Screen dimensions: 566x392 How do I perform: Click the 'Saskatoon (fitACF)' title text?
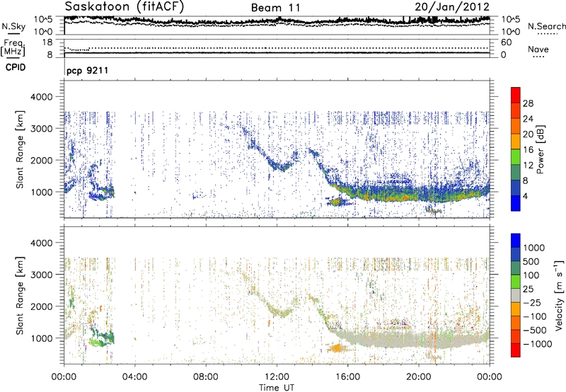point(125,6)
